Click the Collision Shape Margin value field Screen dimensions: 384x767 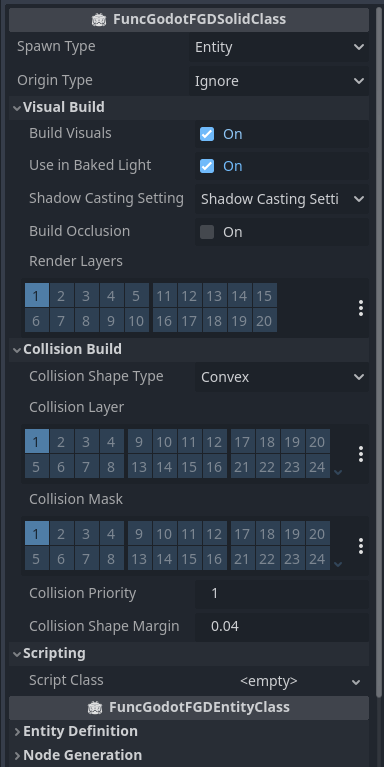click(x=282, y=626)
